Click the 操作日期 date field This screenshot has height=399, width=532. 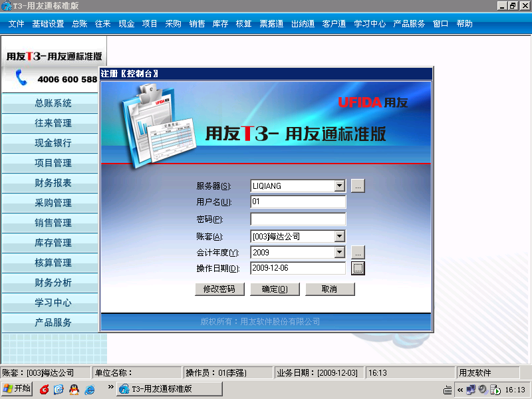[x=298, y=268]
